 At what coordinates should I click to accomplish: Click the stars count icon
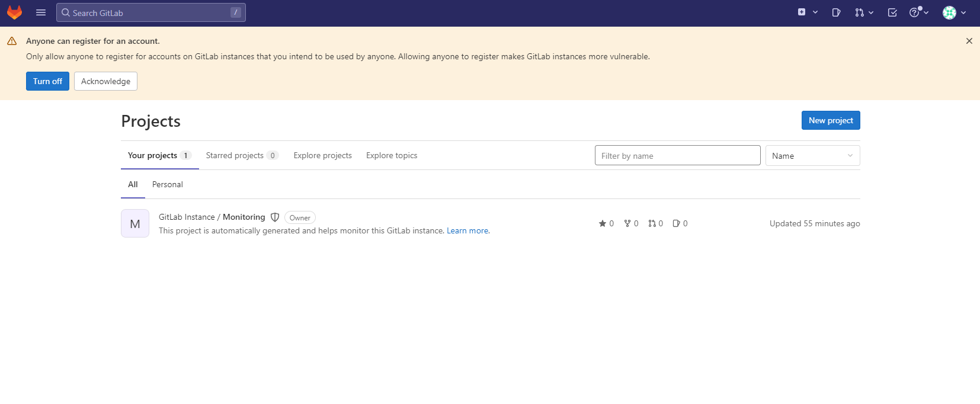(x=603, y=223)
